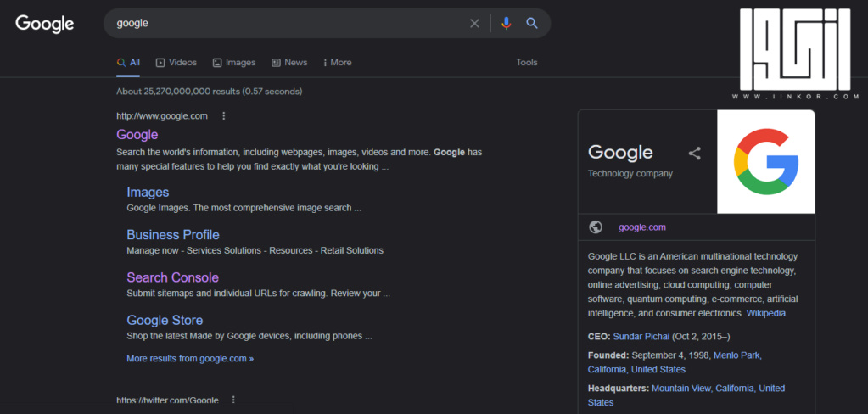Select the All results tab

(128, 63)
